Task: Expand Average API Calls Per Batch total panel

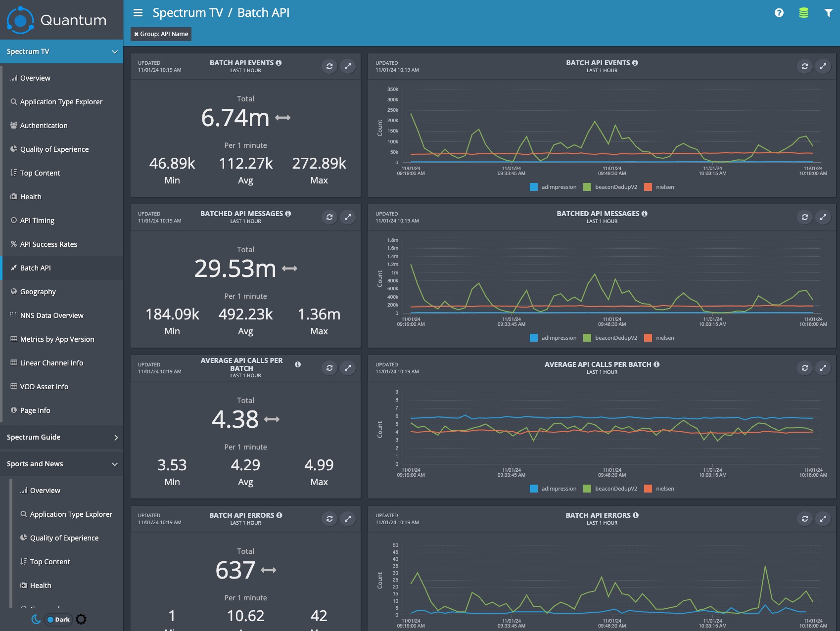Action: pyautogui.click(x=348, y=368)
